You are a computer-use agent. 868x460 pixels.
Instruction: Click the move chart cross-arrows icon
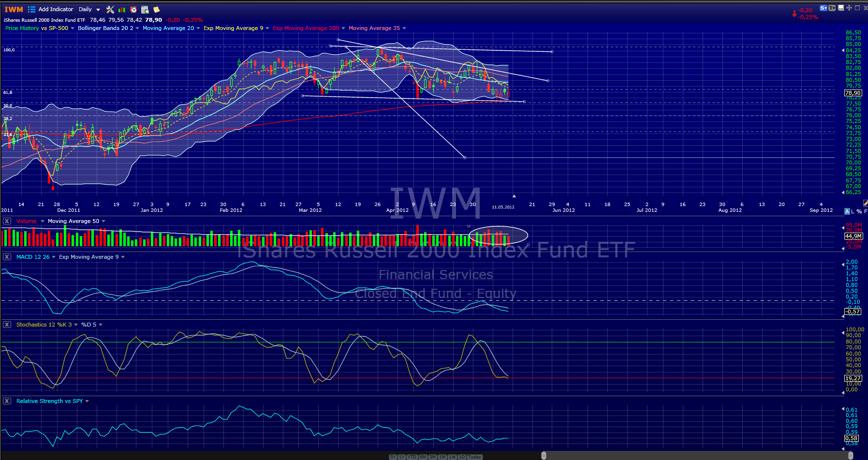point(849,8)
